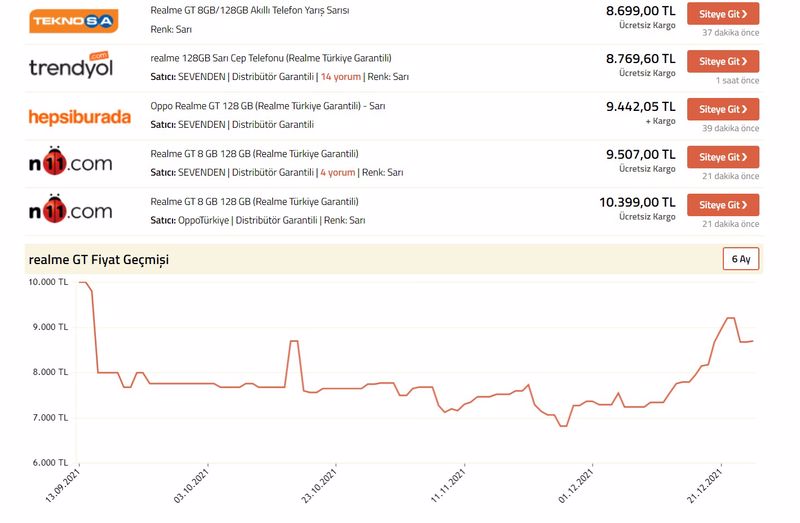Go to site for the 9.442,05 TL offer
Image resolution: width=800 pixels, height=523 pixels.
[x=722, y=109]
